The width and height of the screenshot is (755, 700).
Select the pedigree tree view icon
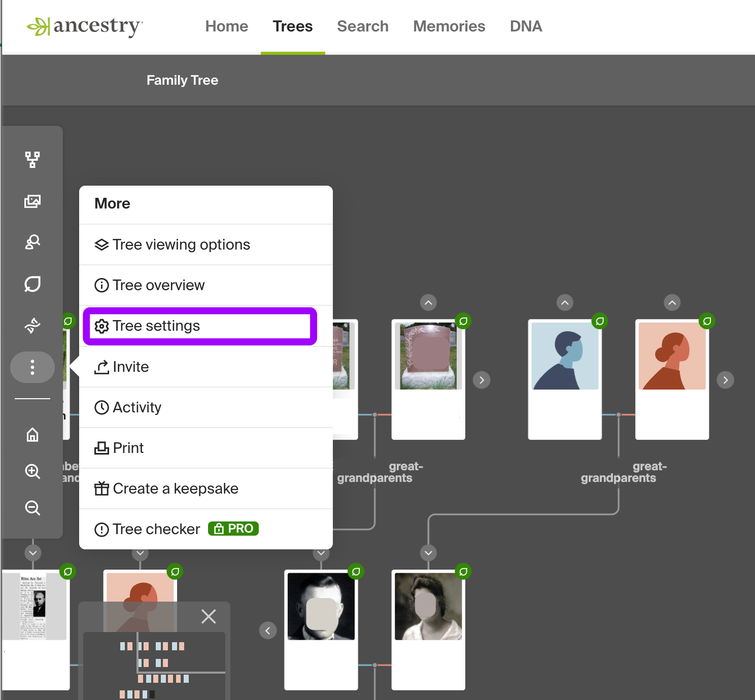click(32, 159)
